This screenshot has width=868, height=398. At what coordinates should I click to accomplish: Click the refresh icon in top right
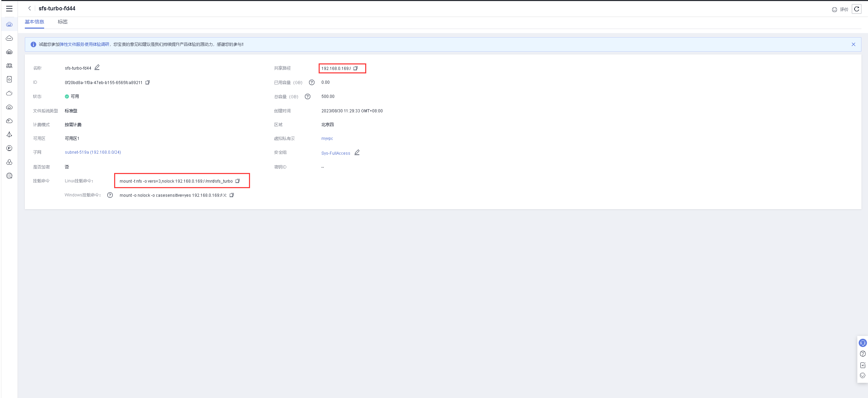coord(857,9)
